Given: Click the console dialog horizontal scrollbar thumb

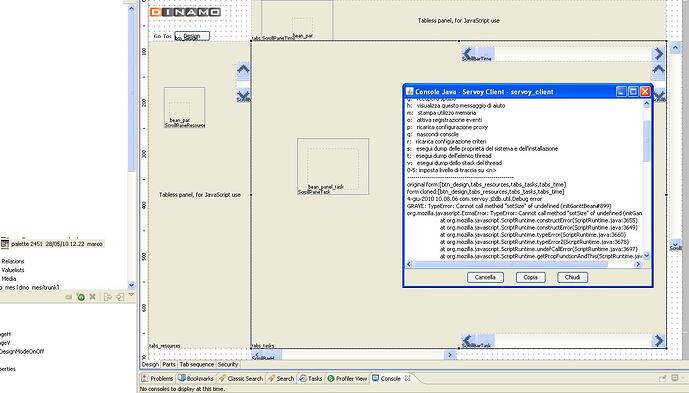Looking at the screenshot, I should [x=511, y=264].
